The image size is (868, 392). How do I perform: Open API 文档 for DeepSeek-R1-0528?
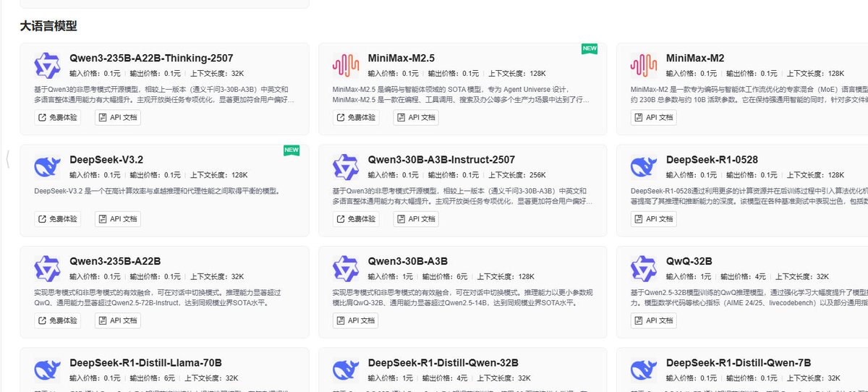[x=654, y=218]
